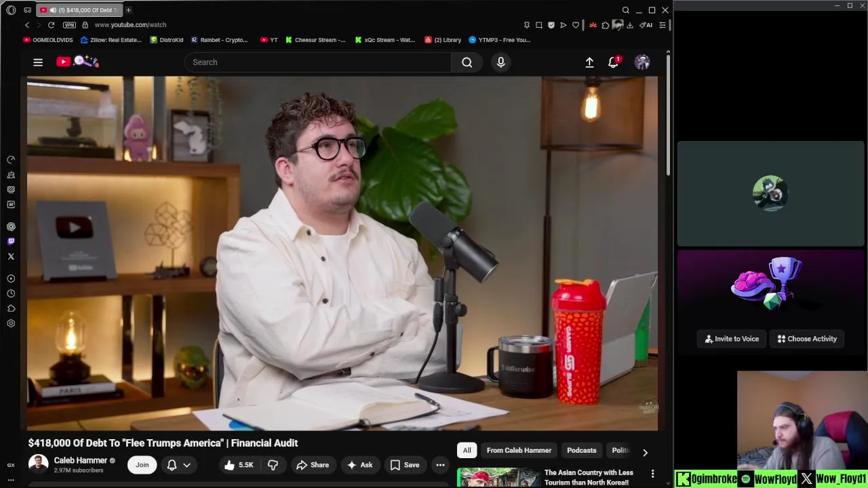Start voice search with microphone icon
The image size is (868, 488).
click(500, 62)
